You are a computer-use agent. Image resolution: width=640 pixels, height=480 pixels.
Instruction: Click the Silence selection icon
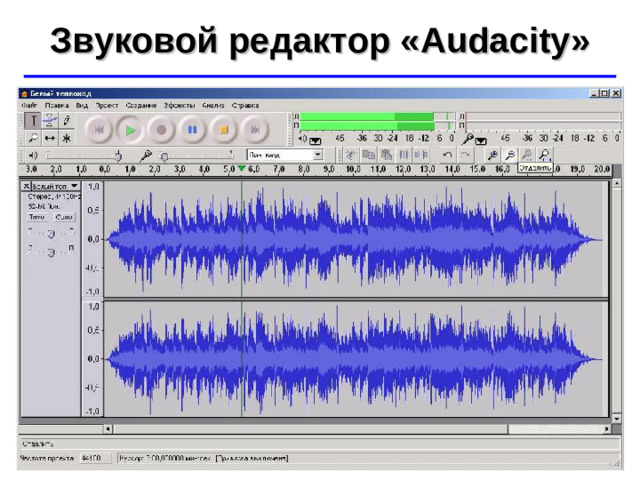(421, 155)
